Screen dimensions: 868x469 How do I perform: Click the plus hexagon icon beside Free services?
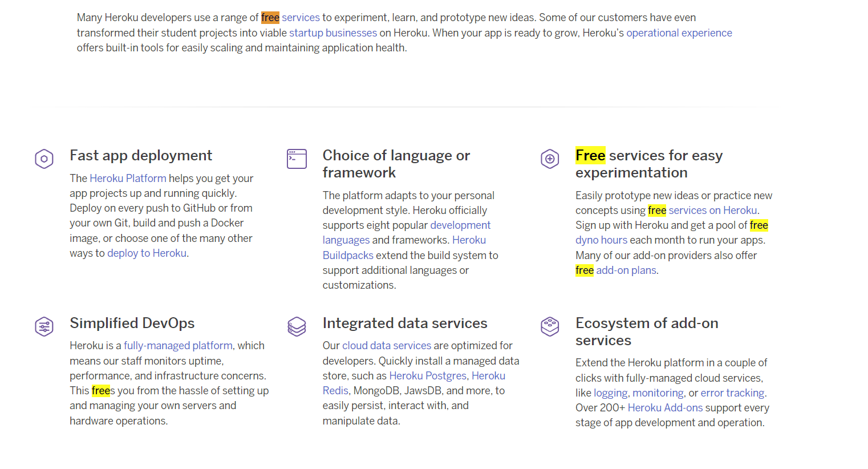[x=550, y=159]
